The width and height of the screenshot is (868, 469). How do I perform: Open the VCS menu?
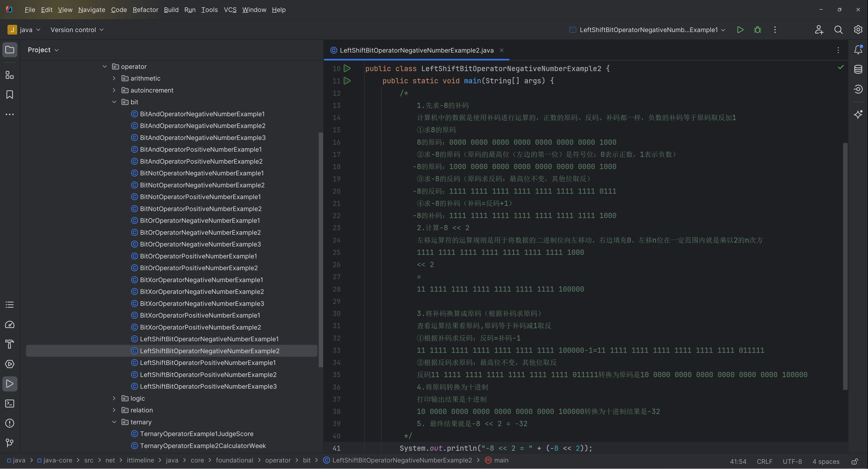pos(230,10)
